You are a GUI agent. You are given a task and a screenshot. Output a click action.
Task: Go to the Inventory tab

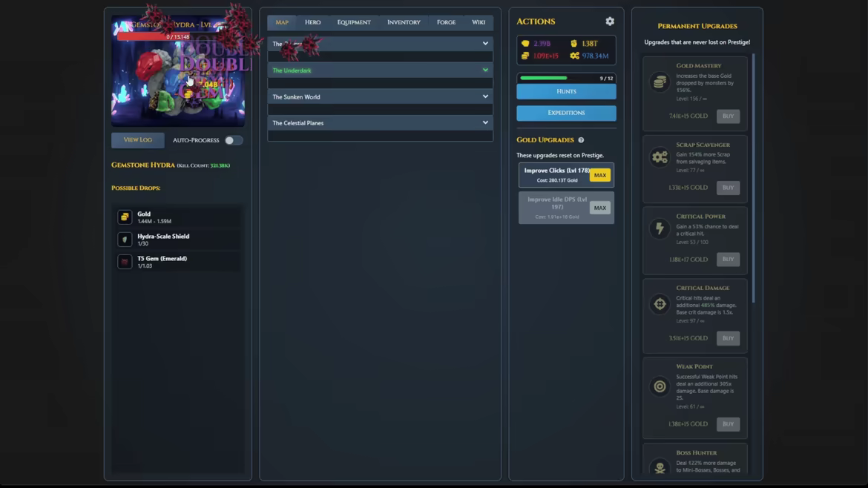tap(404, 22)
